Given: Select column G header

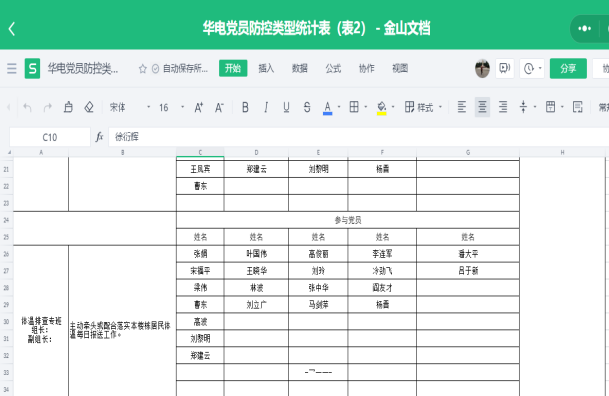Looking at the screenshot, I should click(x=468, y=153).
